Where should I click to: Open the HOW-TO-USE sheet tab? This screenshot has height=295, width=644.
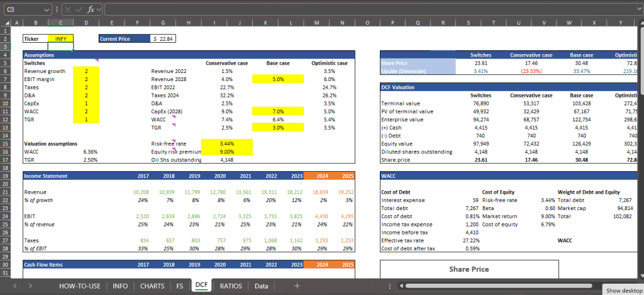coord(80,286)
